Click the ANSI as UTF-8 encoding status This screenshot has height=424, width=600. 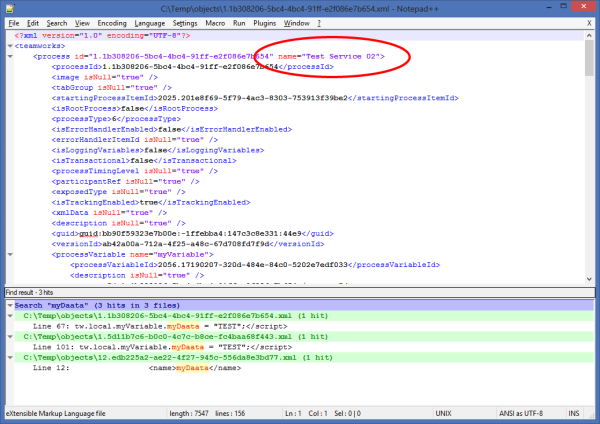(x=520, y=413)
